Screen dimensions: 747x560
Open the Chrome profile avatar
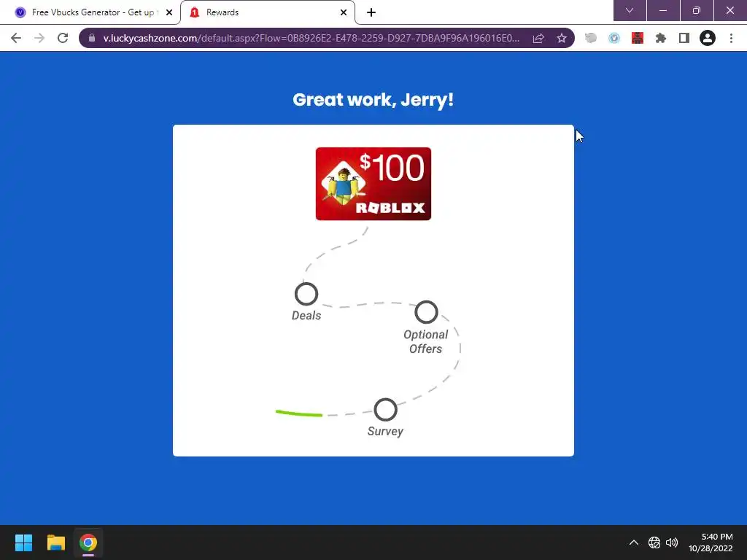coord(708,38)
